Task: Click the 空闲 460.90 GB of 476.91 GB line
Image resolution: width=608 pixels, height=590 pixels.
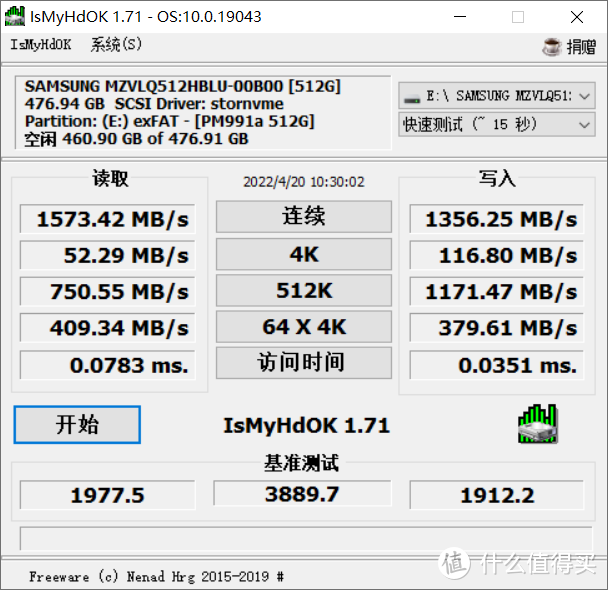Action: click(136, 138)
